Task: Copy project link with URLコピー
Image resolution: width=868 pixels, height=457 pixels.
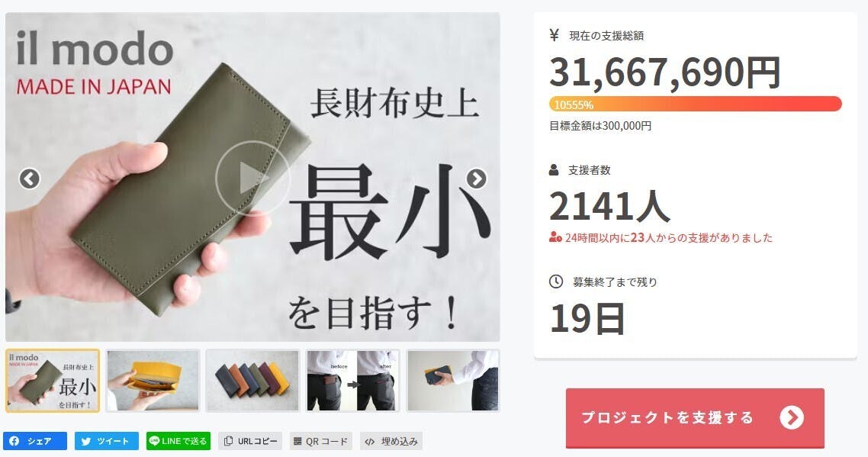Action: pos(250,441)
